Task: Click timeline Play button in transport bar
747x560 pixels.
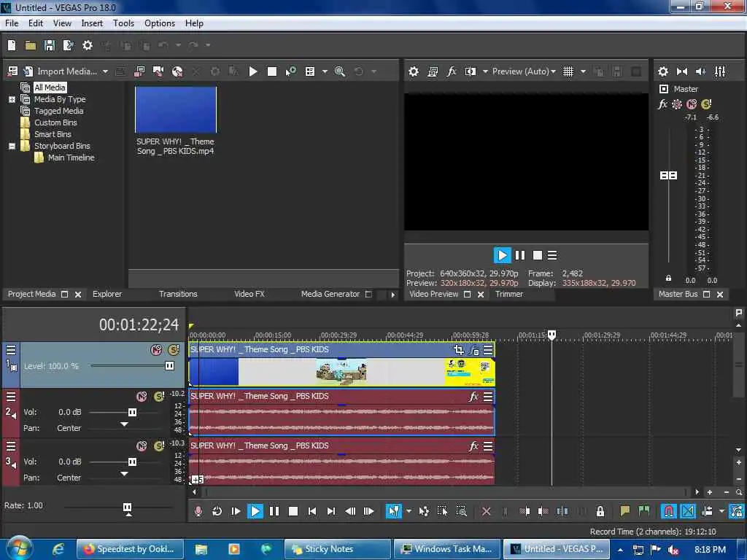Action: point(255,511)
